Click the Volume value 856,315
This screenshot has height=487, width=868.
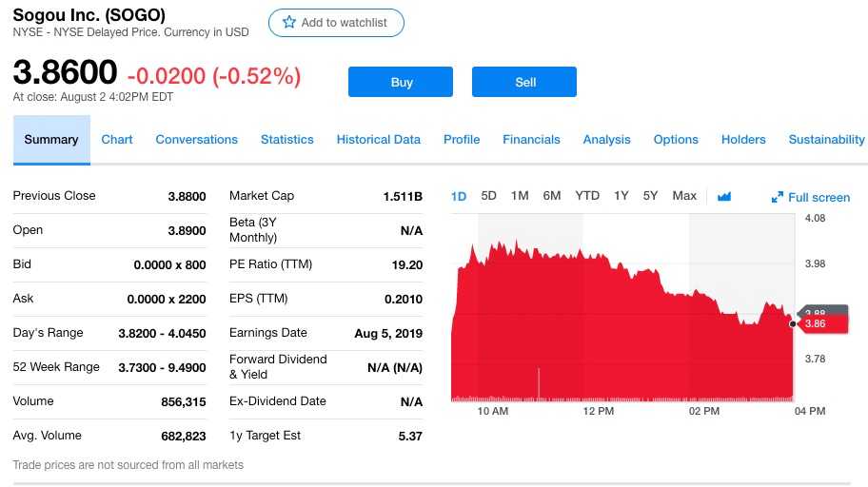click(184, 402)
